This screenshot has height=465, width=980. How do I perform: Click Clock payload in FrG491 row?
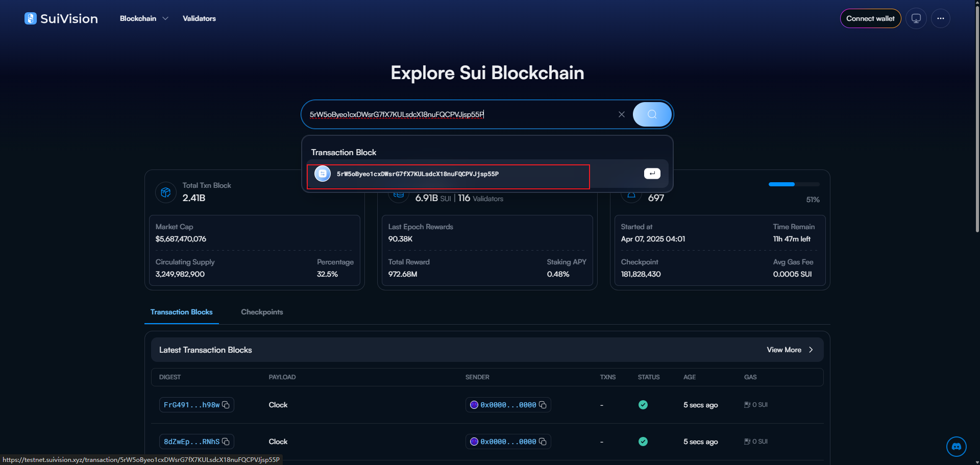point(278,405)
